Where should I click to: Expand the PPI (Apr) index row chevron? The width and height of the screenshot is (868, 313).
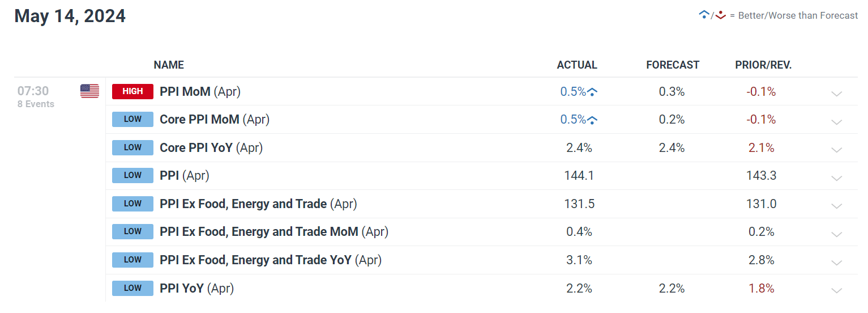(836, 178)
